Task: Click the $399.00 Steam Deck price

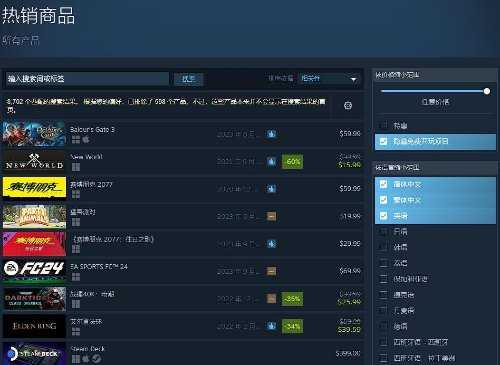Action: click(x=348, y=353)
